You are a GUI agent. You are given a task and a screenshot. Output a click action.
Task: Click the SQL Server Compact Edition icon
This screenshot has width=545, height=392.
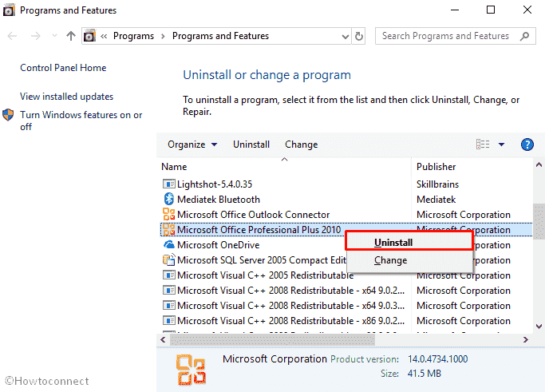(169, 259)
